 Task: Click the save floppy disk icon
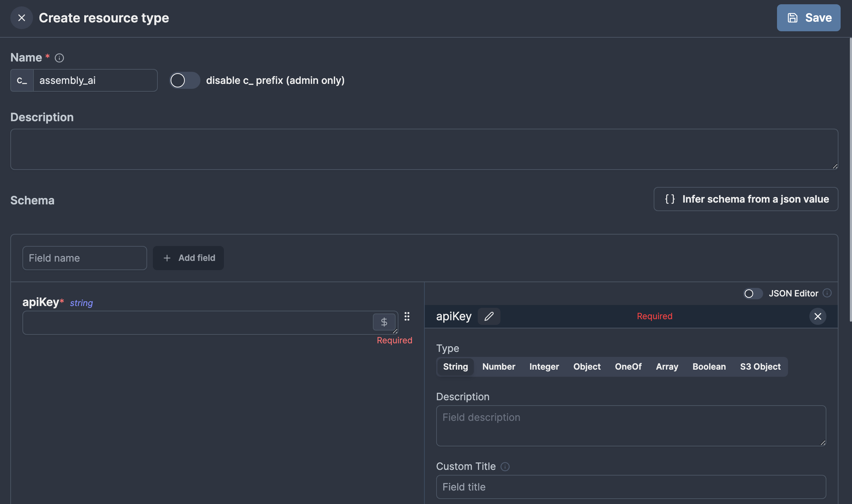point(793,17)
